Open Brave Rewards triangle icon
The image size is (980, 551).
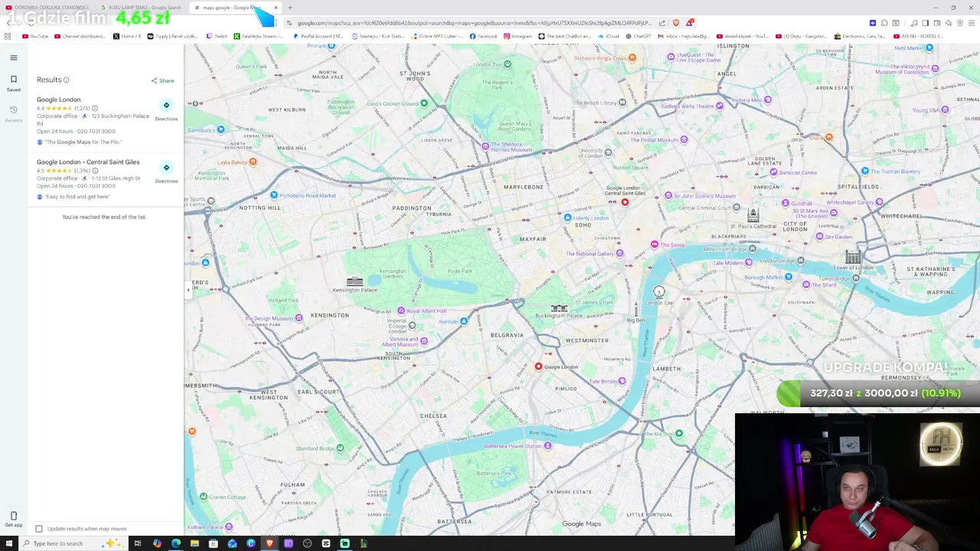click(689, 23)
